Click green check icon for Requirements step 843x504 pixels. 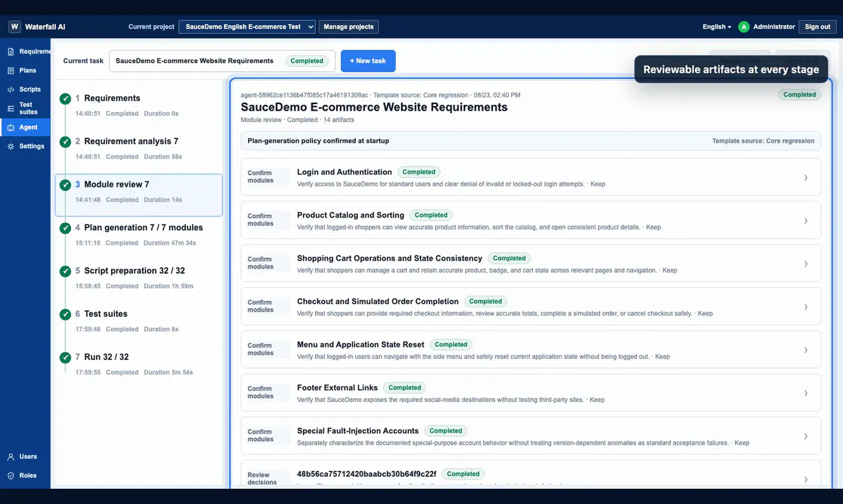click(x=65, y=99)
